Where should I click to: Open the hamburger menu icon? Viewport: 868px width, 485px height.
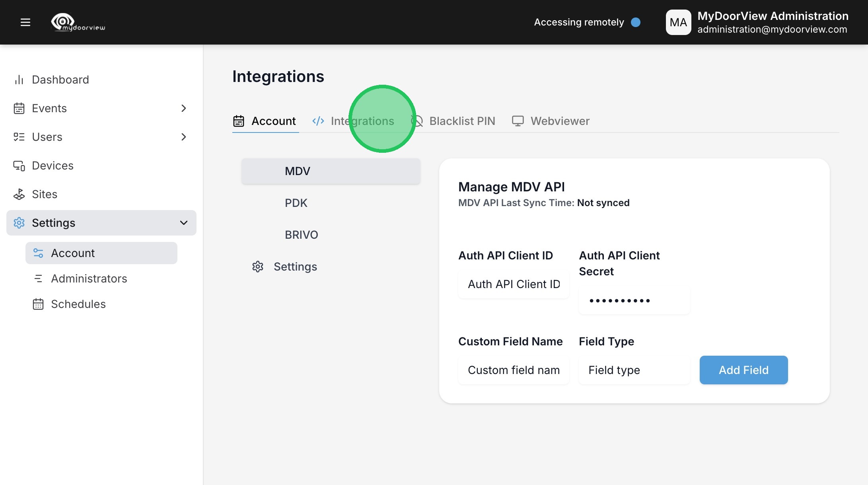coord(25,22)
